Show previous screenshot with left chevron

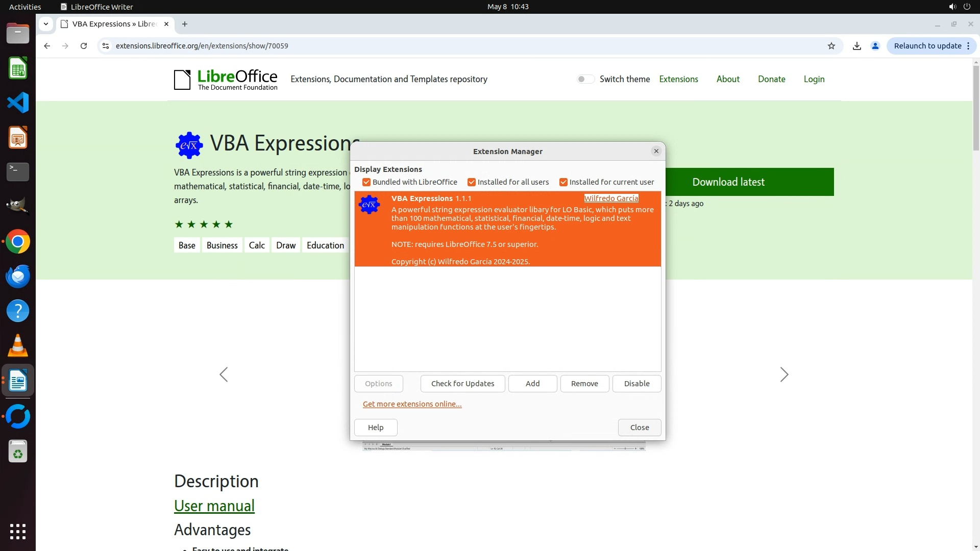tap(224, 374)
